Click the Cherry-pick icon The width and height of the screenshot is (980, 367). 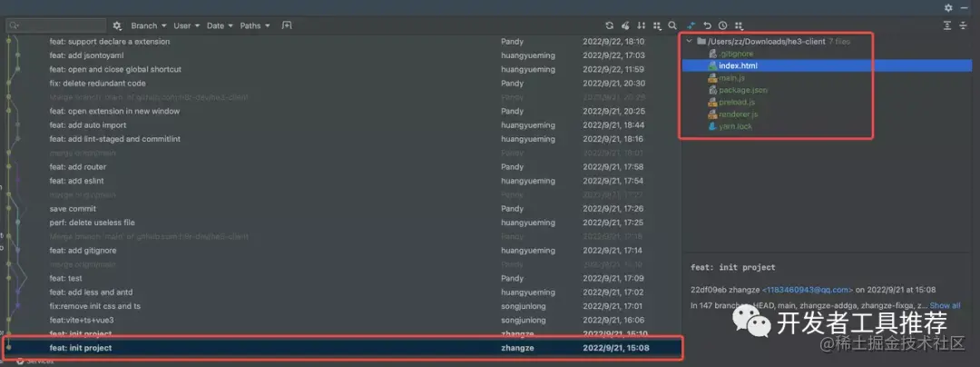point(625,25)
